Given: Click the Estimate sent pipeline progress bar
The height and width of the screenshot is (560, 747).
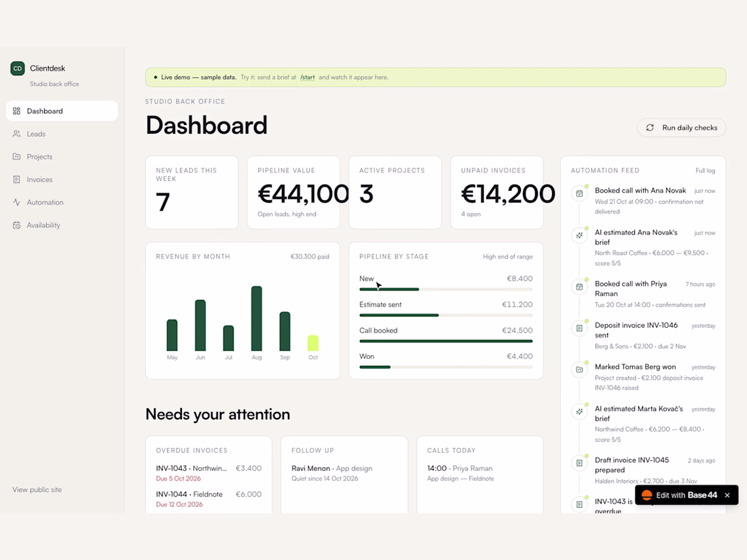Looking at the screenshot, I should point(446,315).
